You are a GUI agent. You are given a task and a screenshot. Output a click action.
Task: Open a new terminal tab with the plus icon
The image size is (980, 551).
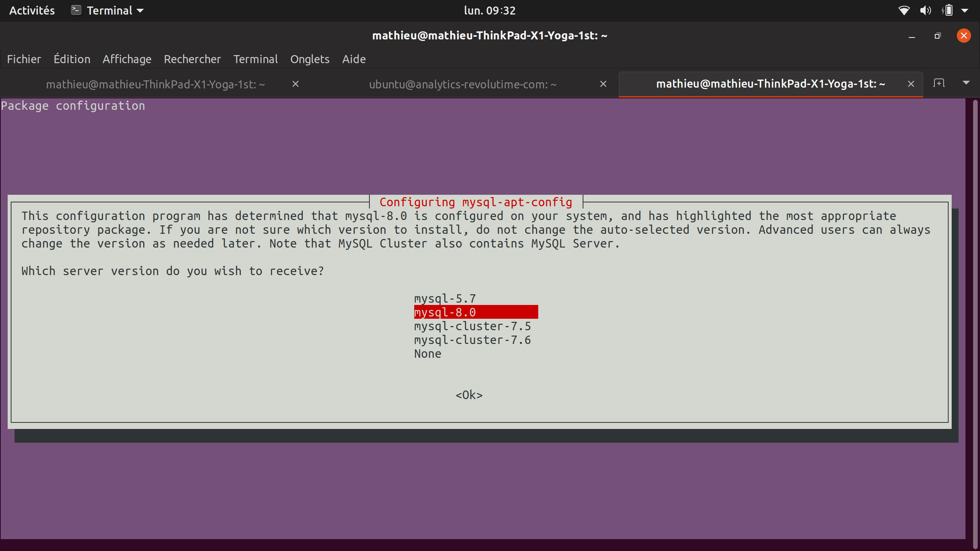pos(939,83)
